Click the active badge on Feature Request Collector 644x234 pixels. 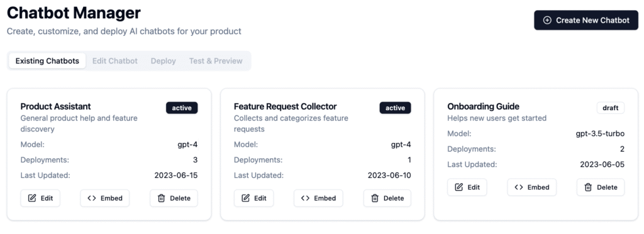[x=395, y=108]
